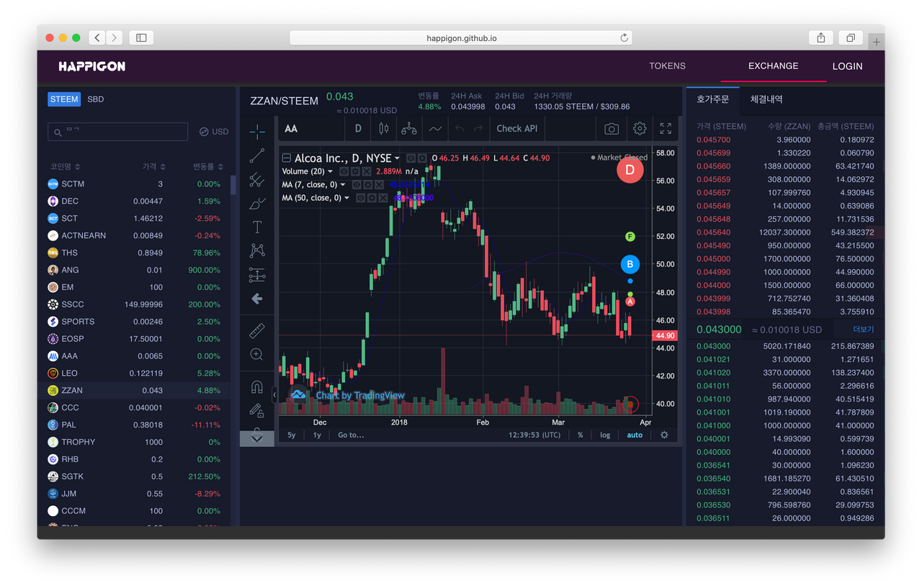This screenshot has height=588, width=922.
Task: Open the Volume (20) dropdown arrow
Action: tap(331, 171)
